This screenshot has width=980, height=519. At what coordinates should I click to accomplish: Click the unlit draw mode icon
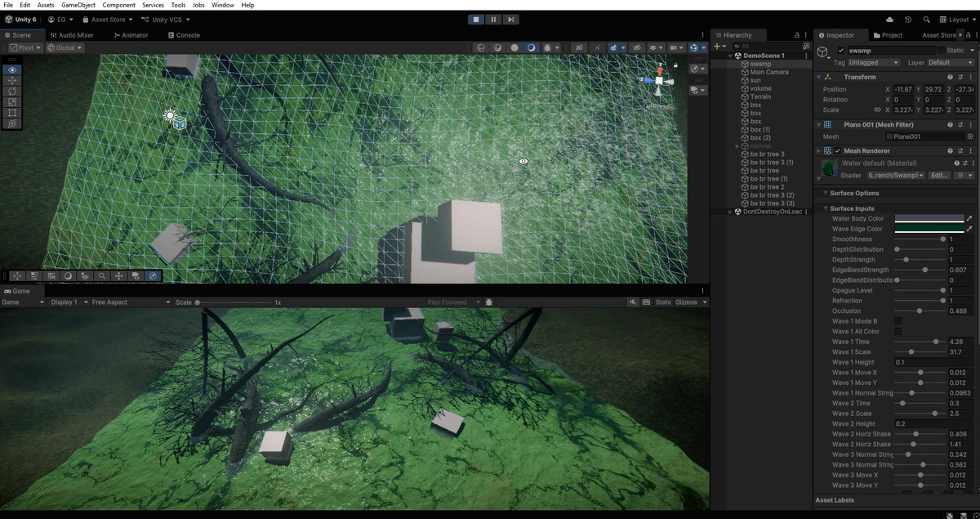point(514,47)
